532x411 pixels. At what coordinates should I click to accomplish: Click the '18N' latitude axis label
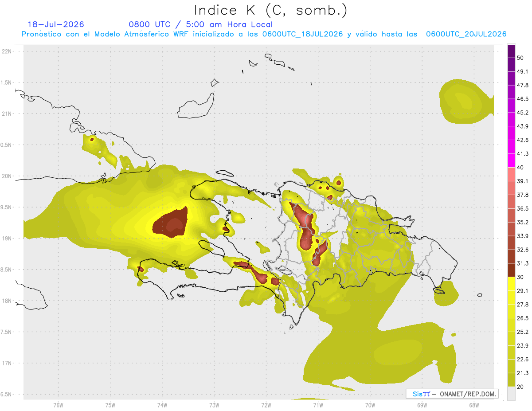pyautogui.click(x=8, y=301)
